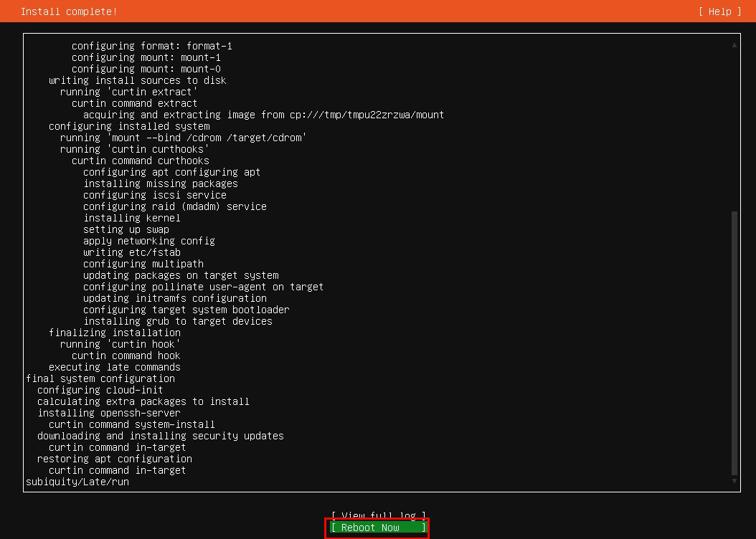The image size is (756, 539).
Task: Open the View full log button
Action: 379,516
